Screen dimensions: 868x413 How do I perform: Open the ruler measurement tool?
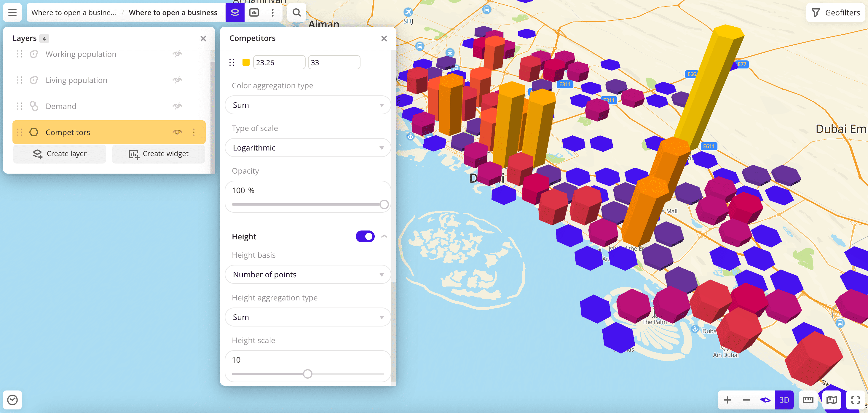pos(808,400)
